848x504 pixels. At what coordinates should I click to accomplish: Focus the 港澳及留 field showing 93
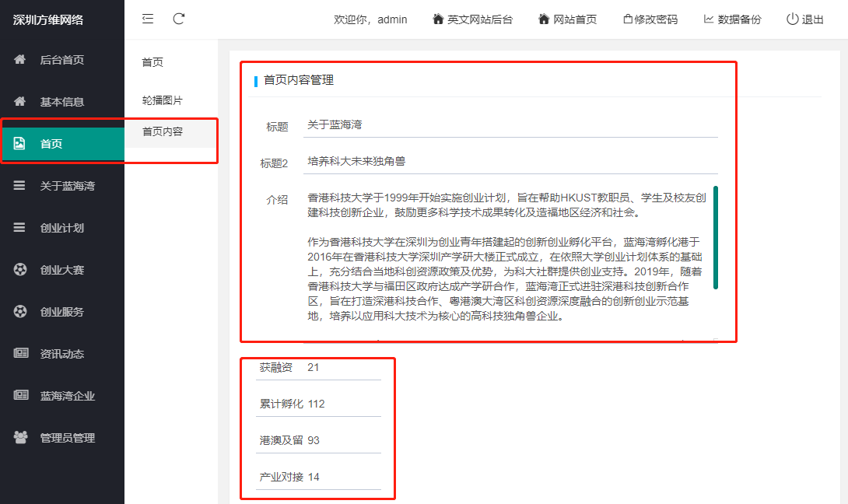tap(344, 440)
